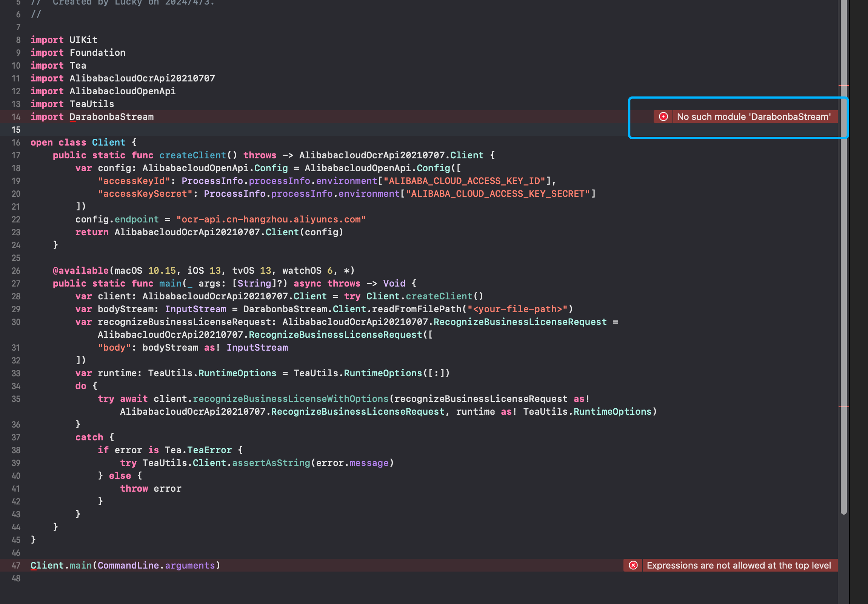
Task: Click '<your-file-path>' string on line 29
Action: 517,309
